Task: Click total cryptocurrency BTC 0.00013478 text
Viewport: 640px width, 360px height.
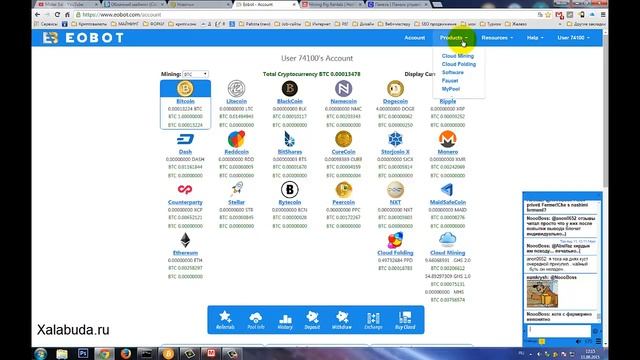Action: tap(311, 74)
